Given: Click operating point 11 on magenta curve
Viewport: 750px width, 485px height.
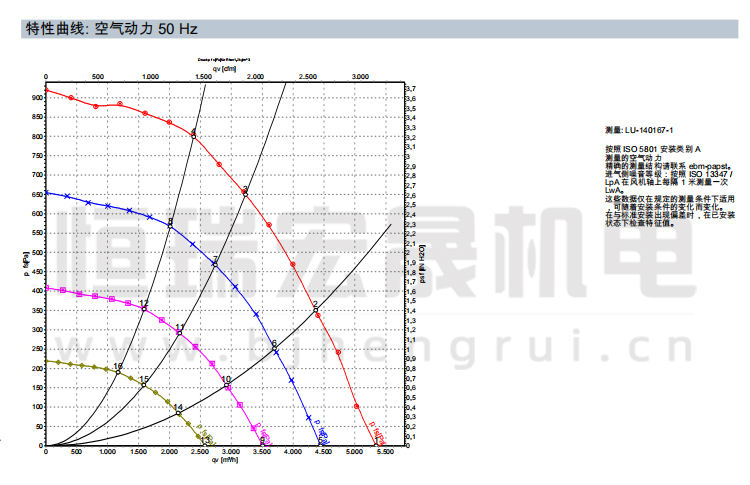Looking at the screenshot, I should pyautogui.click(x=180, y=332).
